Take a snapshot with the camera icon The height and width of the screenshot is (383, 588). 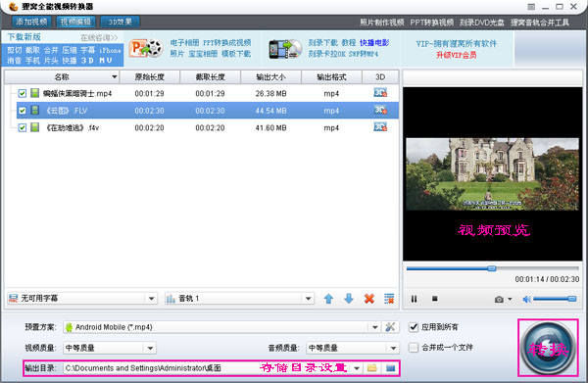coord(499,299)
